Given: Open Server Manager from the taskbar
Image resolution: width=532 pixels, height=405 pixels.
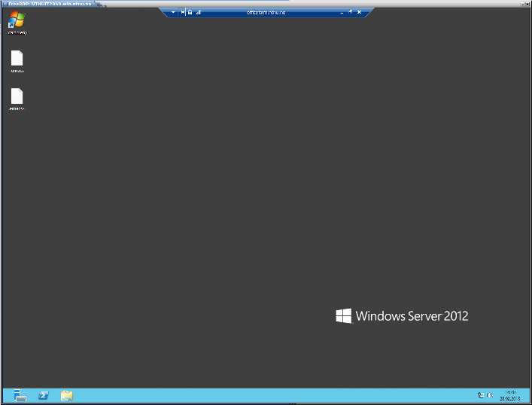Looking at the screenshot, I should 20,395.
